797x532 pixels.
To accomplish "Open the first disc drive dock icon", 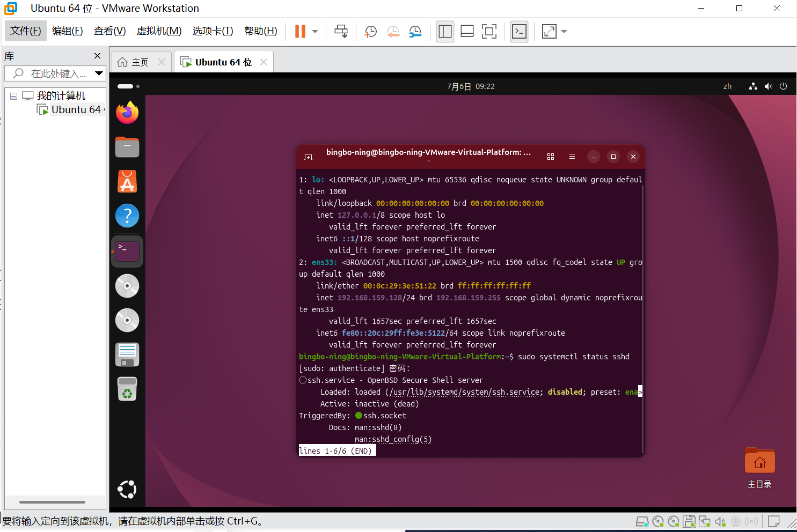I will pos(127,286).
